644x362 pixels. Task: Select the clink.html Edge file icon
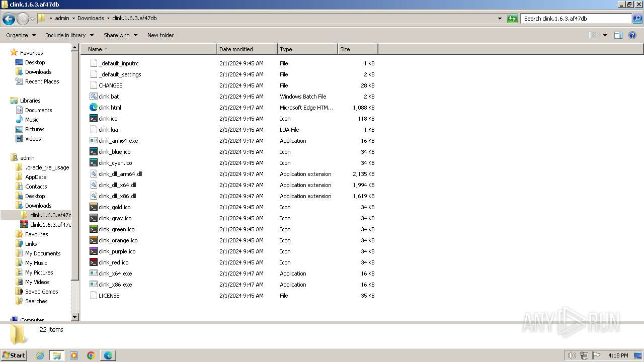pyautogui.click(x=94, y=107)
